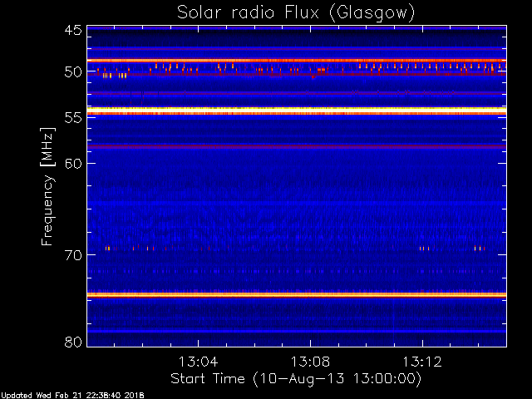Click the Updated timestamp text at bottom left
Screen dimensions: 532x399
[72, 394]
